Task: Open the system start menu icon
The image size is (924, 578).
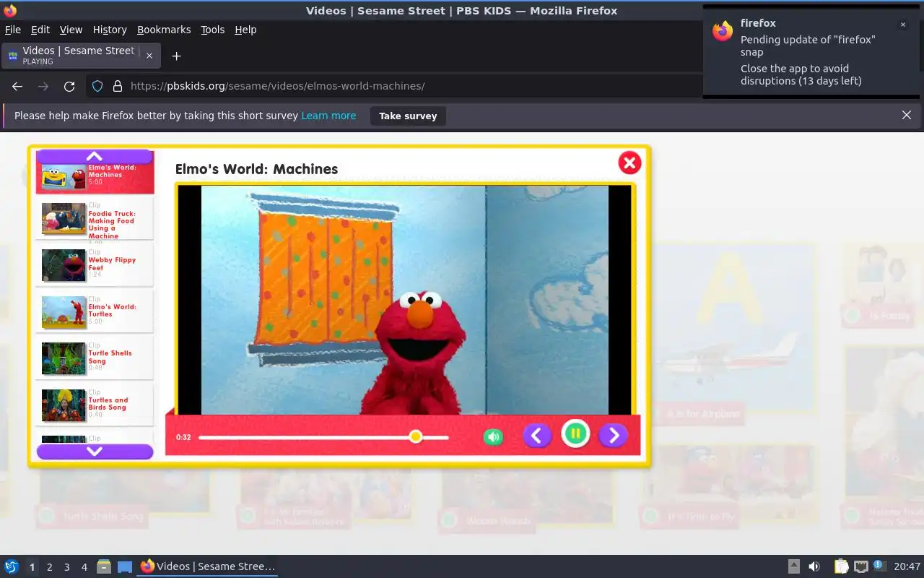Action: (11, 566)
